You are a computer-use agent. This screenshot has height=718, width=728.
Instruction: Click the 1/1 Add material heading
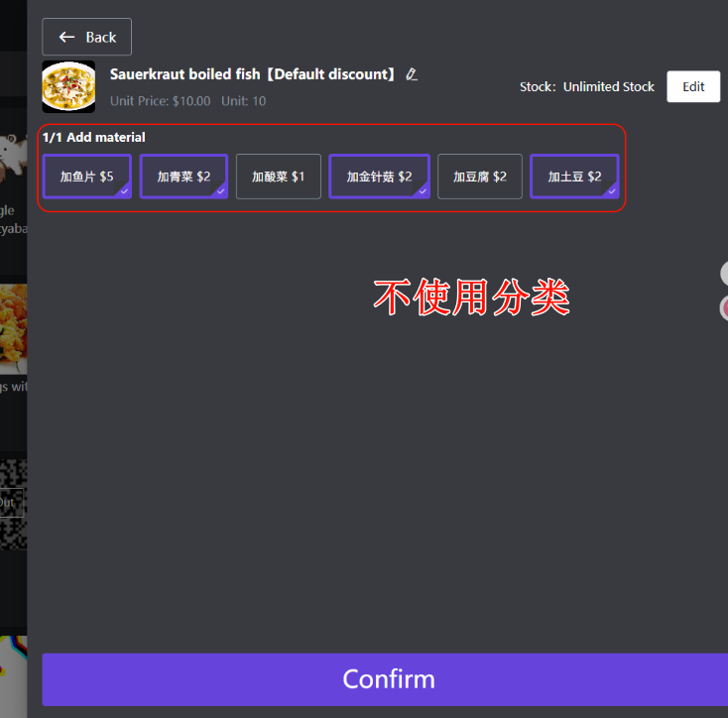(94, 137)
